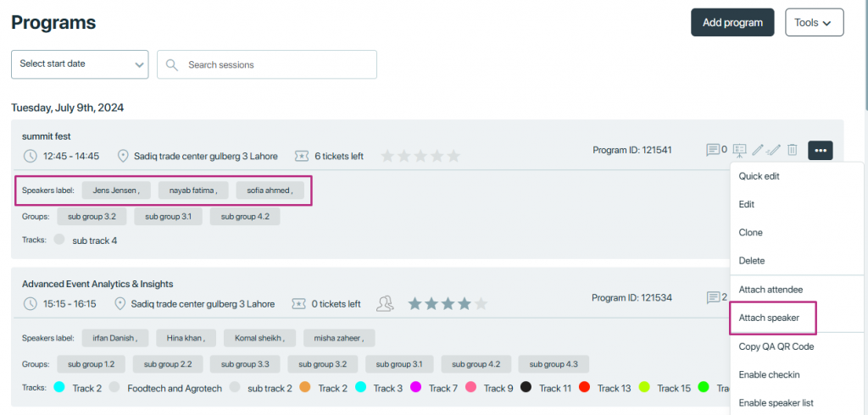
Task: Click the black Track 11 color dot
Action: 526,387
